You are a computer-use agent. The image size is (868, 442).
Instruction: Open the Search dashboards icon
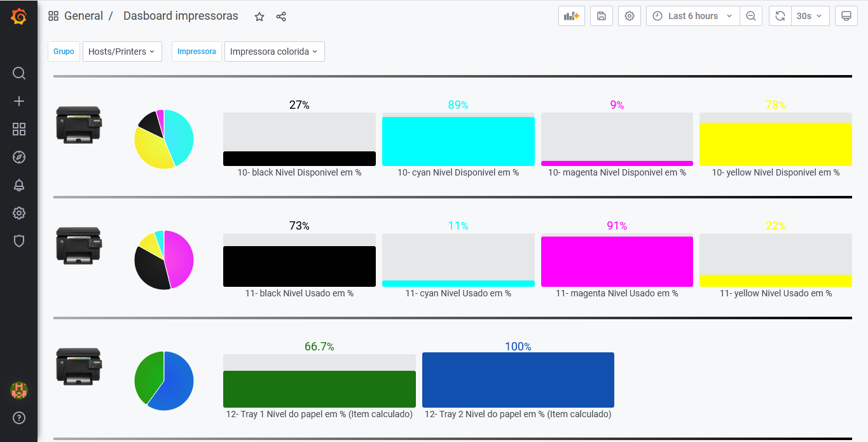coord(19,73)
